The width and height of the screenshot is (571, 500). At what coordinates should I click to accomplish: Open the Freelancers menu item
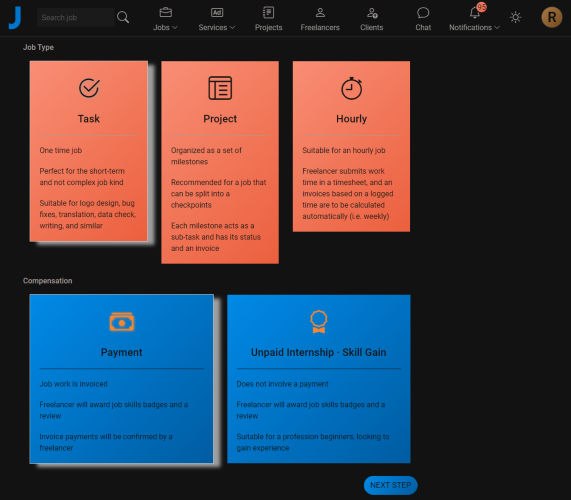tap(320, 27)
